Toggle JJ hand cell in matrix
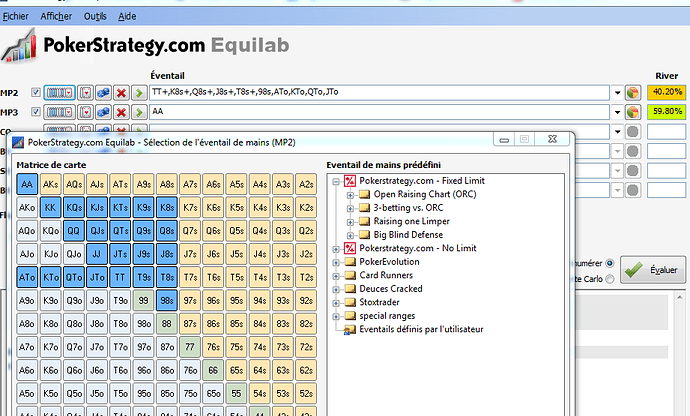The image size is (690, 416). coord(97,254)
